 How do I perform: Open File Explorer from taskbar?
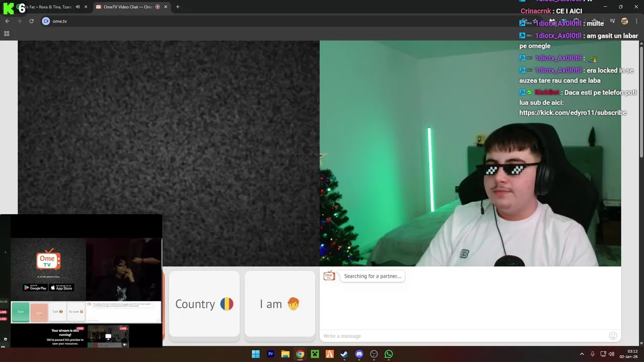pos(285,354)
